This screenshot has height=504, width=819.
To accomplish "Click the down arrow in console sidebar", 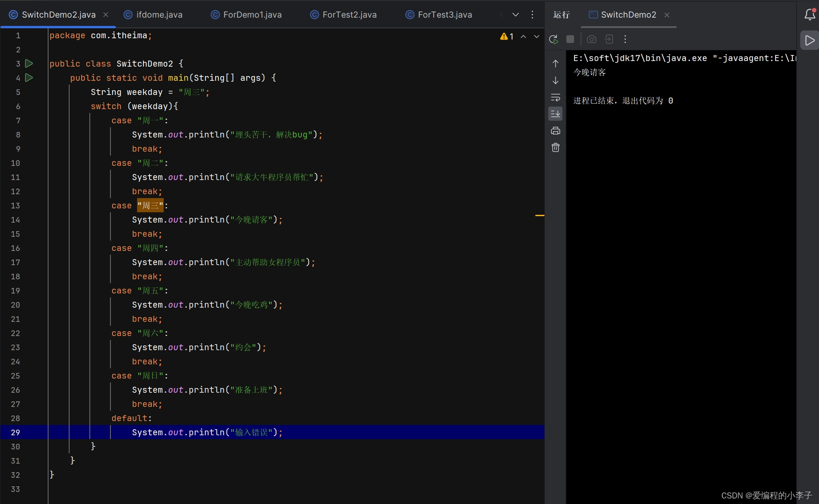I will click(x=556, y=80).
